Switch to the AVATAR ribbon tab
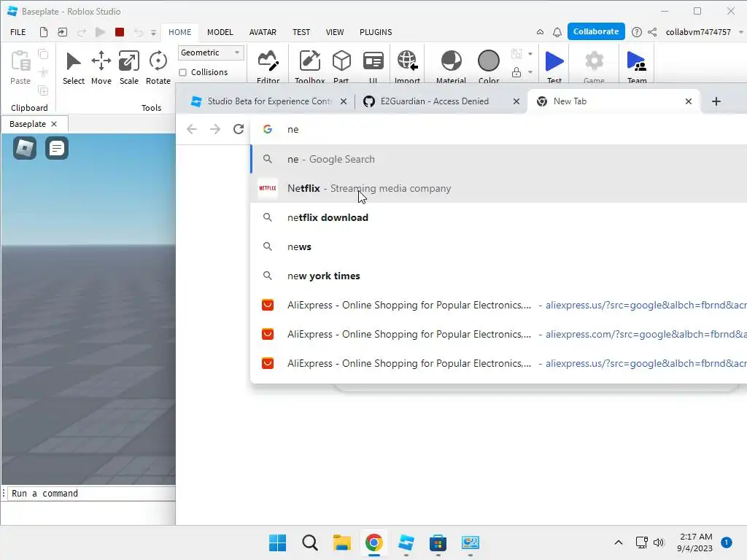Image resolution: width=747 pixels, height=560 pixels. click(x=263, y=32)
